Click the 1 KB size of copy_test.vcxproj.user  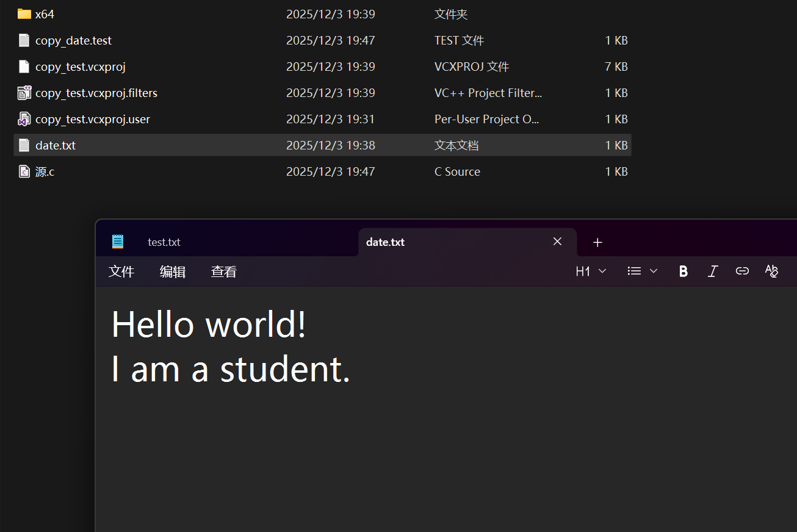click(616, 119)
